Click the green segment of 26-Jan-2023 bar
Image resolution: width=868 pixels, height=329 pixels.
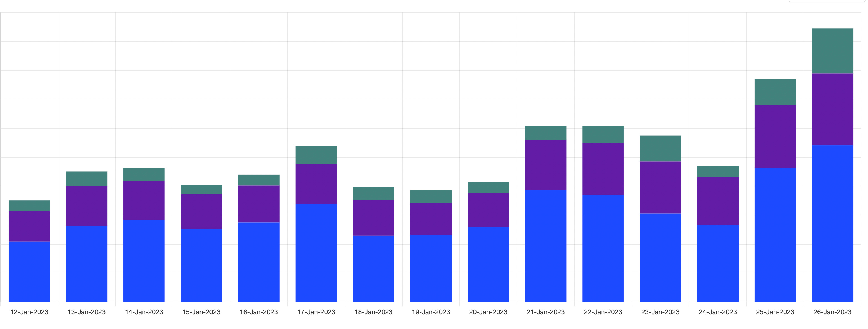coord(832,51)
